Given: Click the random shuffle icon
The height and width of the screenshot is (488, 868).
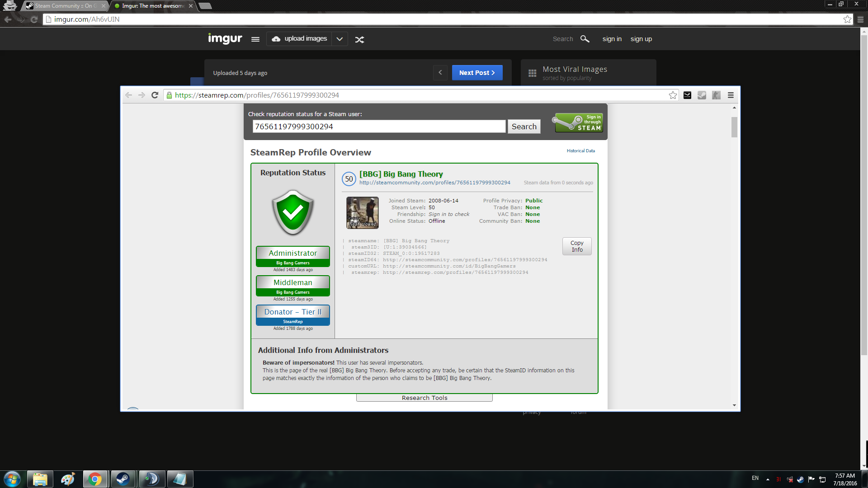Looking at the screenshot, I should click(359, 40).
